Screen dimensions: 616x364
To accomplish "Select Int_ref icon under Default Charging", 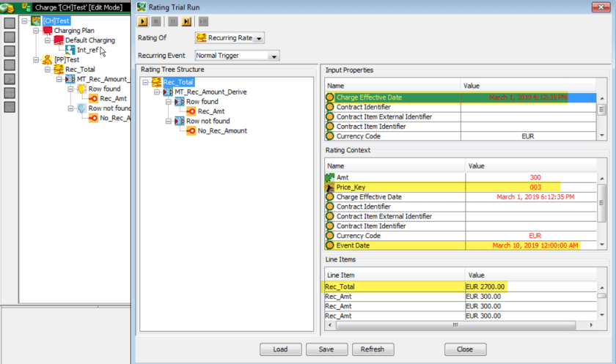I will [x=70, y=50].
